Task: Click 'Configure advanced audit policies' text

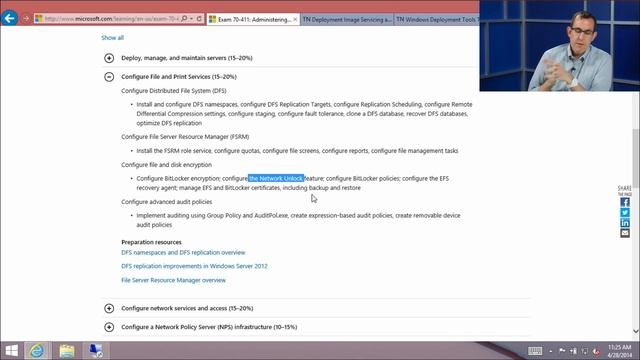Action: pos(167,202)
